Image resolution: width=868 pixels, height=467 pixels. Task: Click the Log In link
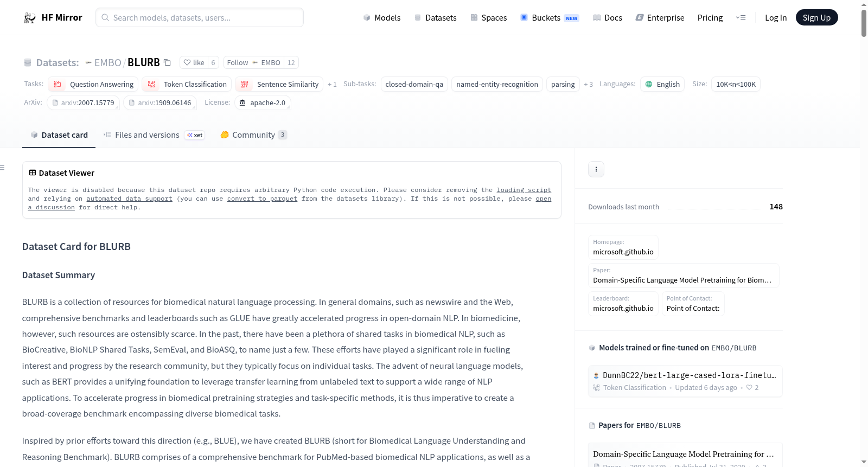click(776, 18)
